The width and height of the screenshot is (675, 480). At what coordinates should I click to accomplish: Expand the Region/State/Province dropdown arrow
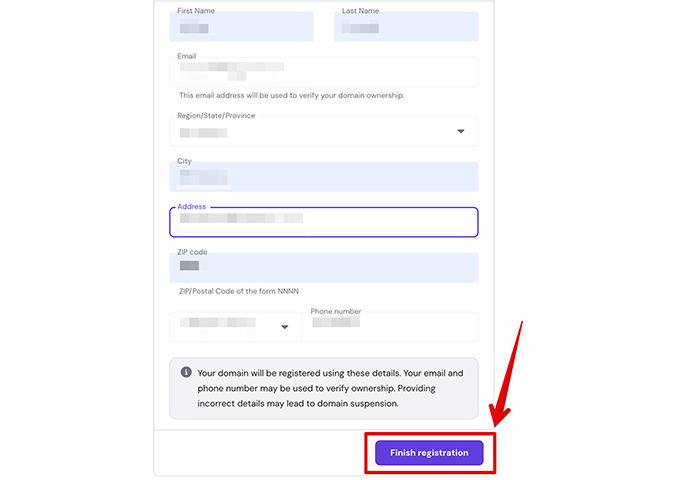click(x=461, y=131)
